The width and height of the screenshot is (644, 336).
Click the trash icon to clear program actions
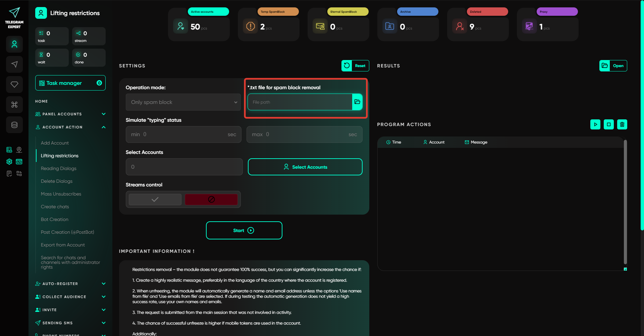[x=622, y=124]
